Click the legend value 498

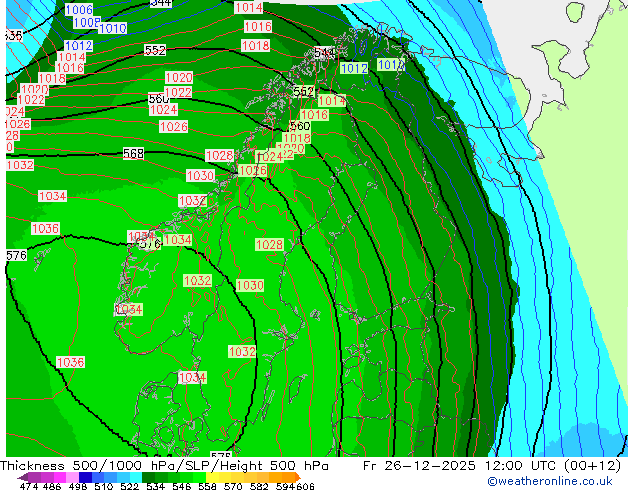78,486
